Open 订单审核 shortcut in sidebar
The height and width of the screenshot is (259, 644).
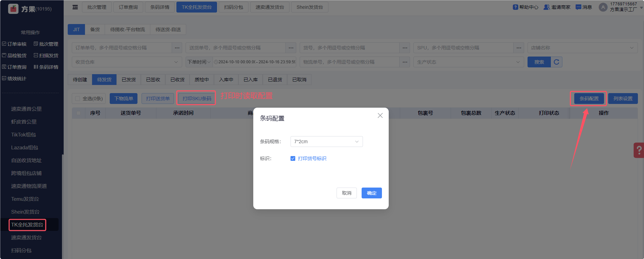pos(14,44)
